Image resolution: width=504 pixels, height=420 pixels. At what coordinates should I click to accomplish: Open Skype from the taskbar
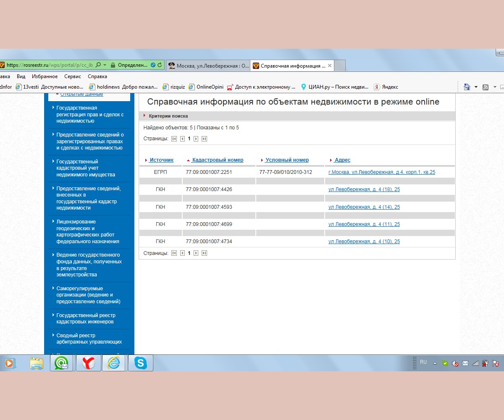coord(140,363)
